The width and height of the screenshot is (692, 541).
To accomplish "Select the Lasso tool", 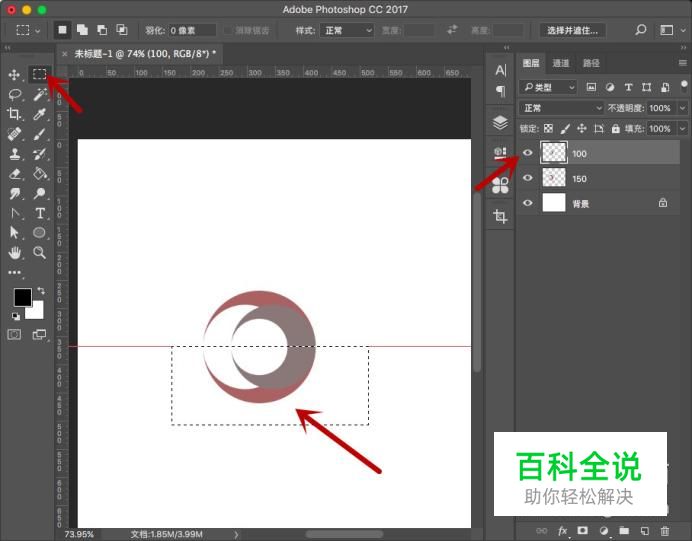I will [x=15, y=94].
